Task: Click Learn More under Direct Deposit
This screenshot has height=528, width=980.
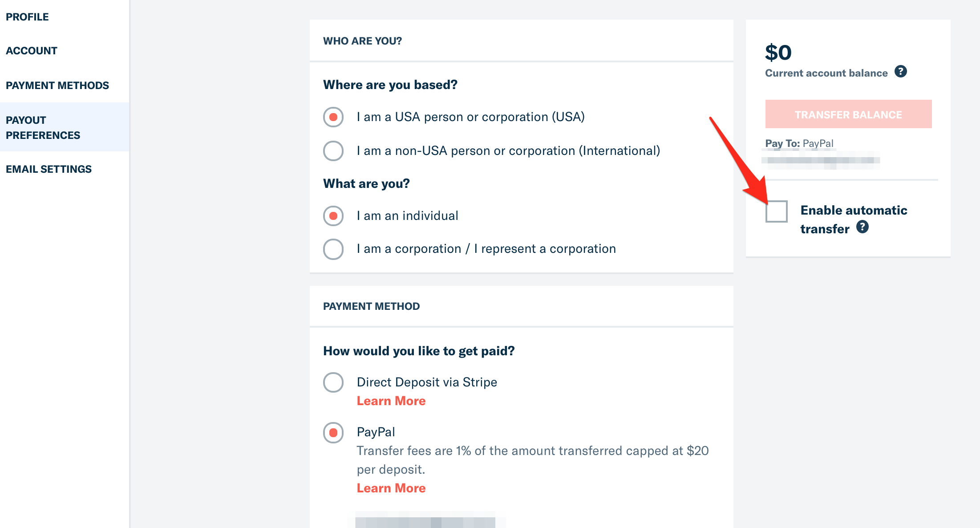Action: pyautogui.click(x=391, y=401)
